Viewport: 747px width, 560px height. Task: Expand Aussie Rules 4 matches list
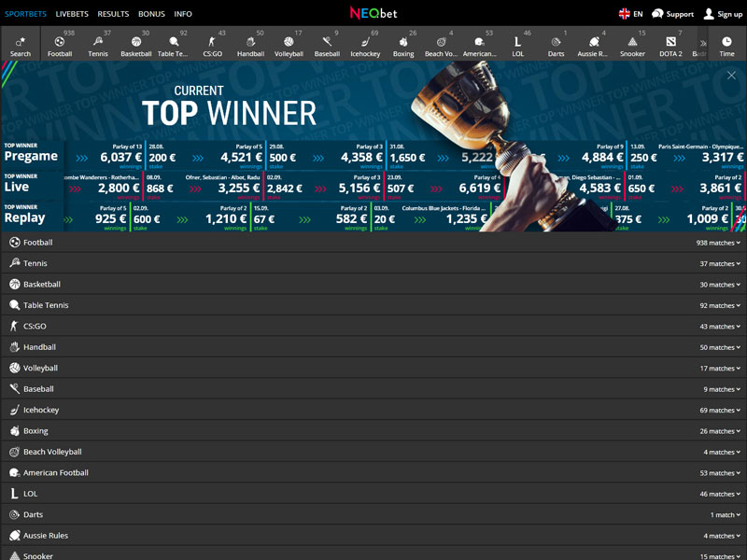click(722, 536)
